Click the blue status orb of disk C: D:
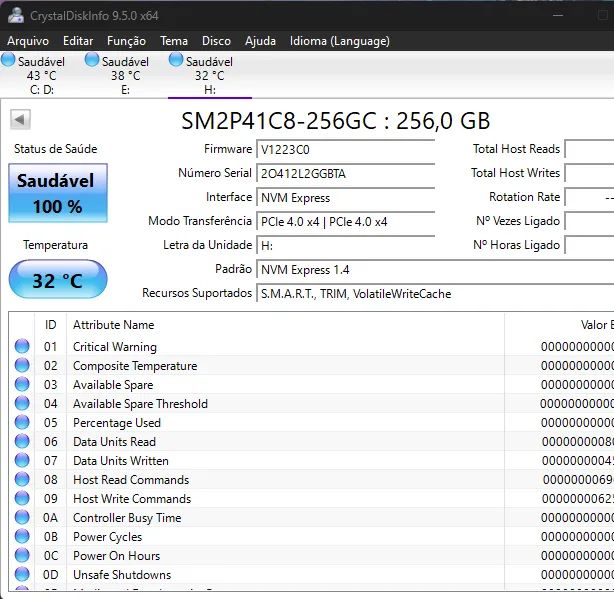The width and height of the screenshot is (614, 599). click(x=8, y=60)
